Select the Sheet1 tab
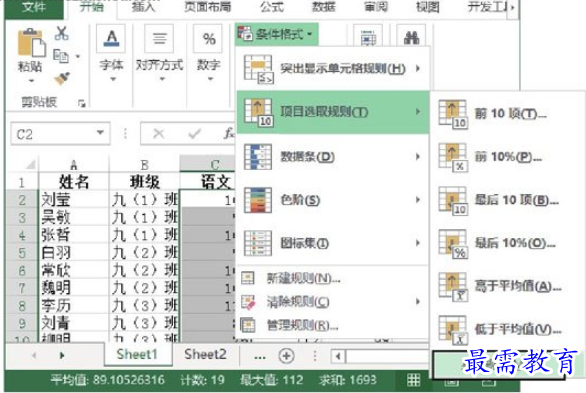This screenshot has height=393, width=586. pyautogui.click(x=137, y=354)
